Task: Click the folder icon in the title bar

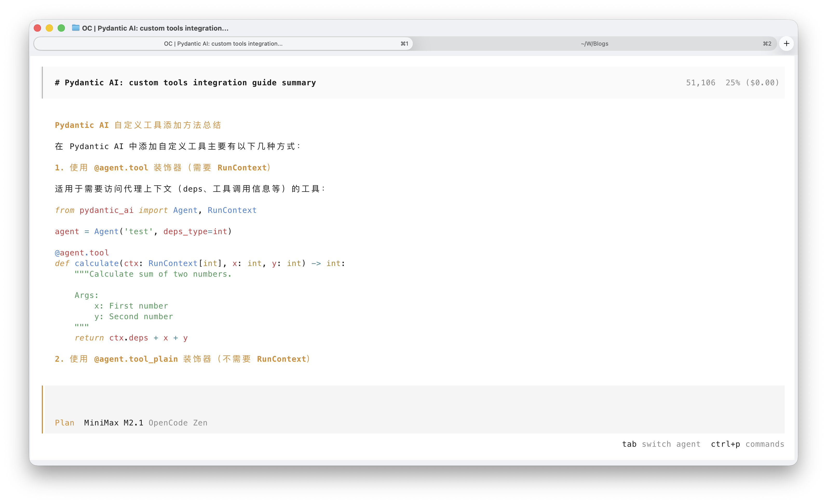Action: pyautogui.click(x=76, y=28)
